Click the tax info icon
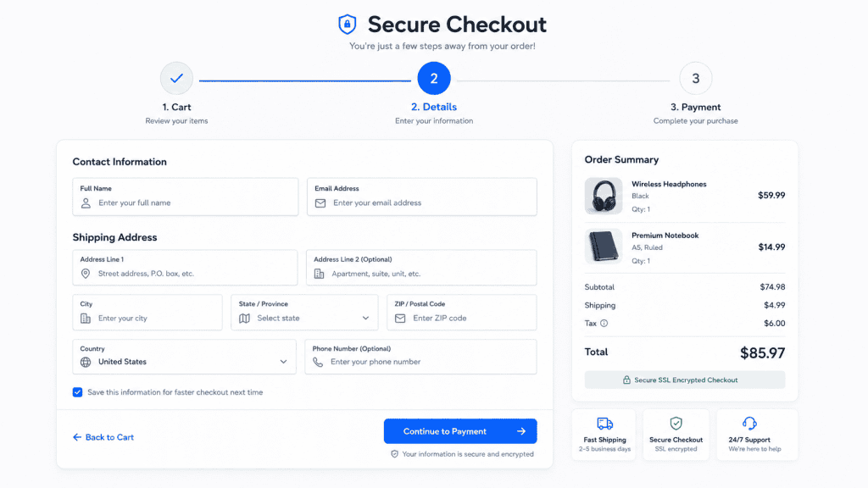The height and width of the screenshot is (488, 868). [604, 323]
